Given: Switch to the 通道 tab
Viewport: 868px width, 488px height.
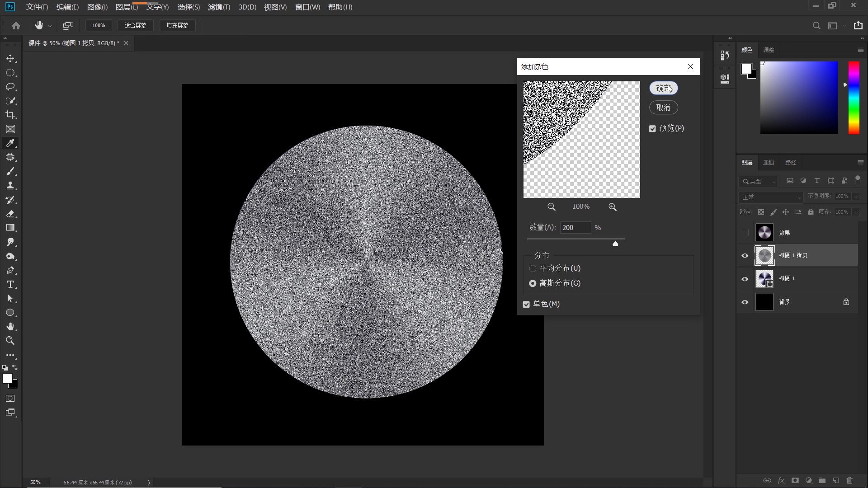Looking at the screenshot, I should tap(768, 162).
